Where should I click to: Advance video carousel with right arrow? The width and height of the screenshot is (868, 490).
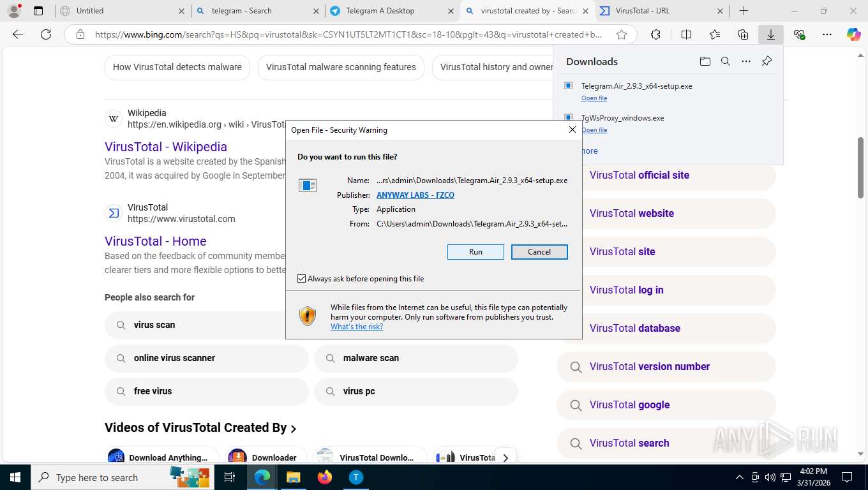click(x=505, y=457)
